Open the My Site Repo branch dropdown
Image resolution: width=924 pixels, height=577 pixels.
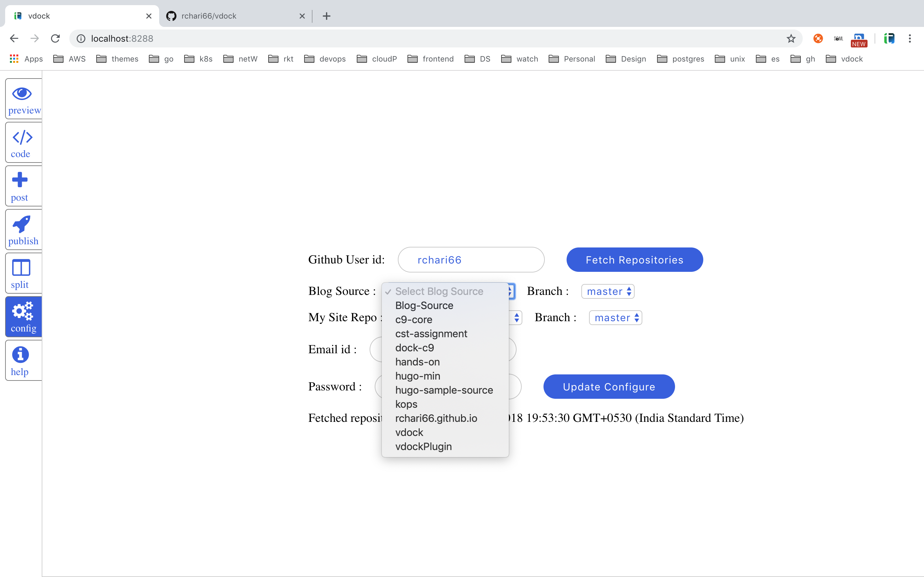[x=615, y=318]
